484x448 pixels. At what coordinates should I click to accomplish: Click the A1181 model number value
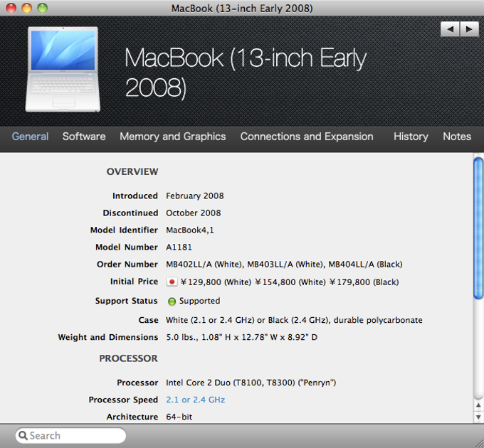179,247
